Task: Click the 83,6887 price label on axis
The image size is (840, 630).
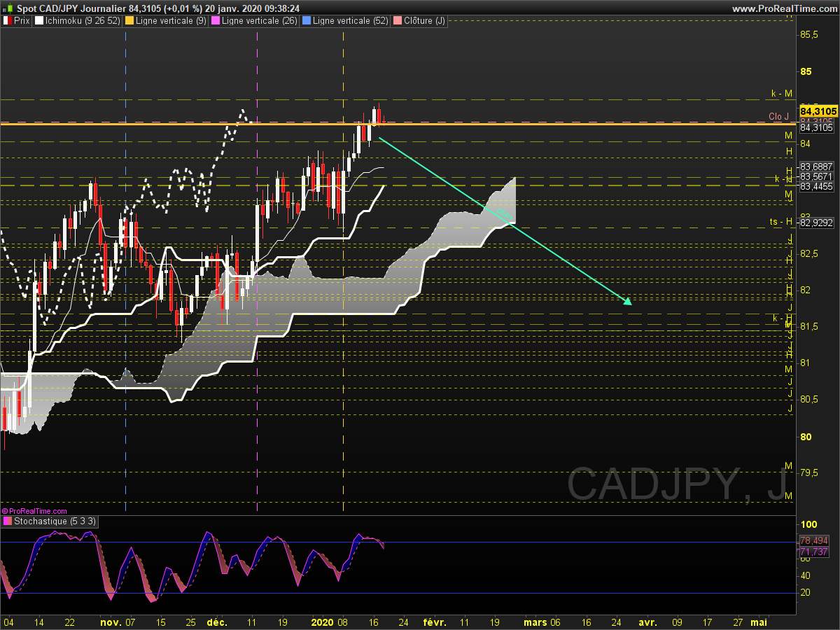Action: tap(816, 167)
